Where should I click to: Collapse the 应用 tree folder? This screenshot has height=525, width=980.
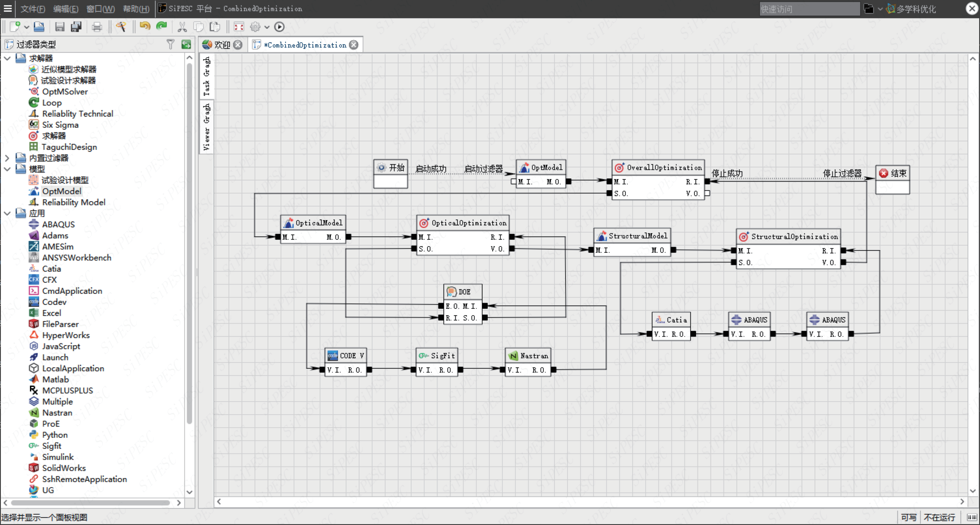pyautogui.click(x=7, y=213)
